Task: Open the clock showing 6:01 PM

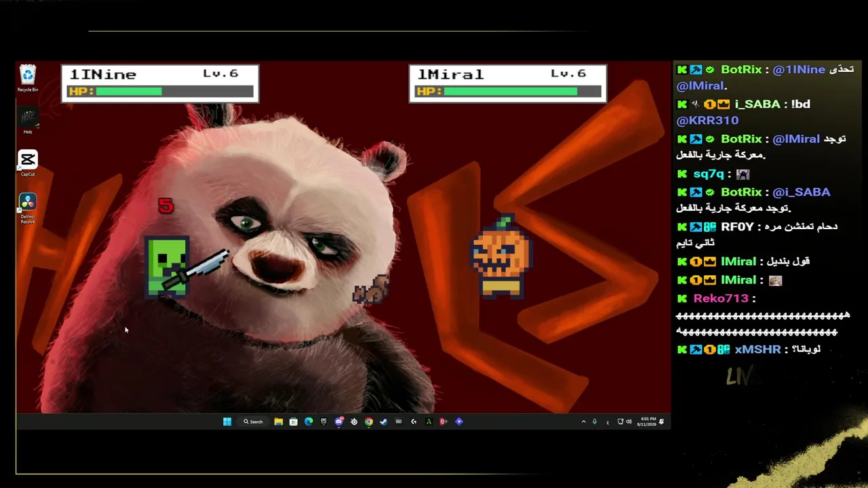Action: click(x=648, y=422)
